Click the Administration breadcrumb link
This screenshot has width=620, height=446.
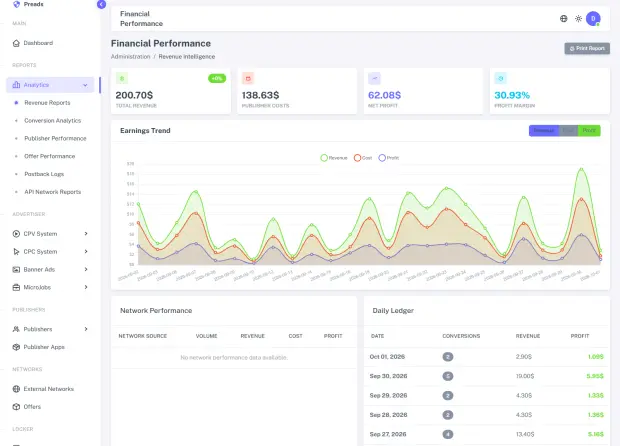130,57
